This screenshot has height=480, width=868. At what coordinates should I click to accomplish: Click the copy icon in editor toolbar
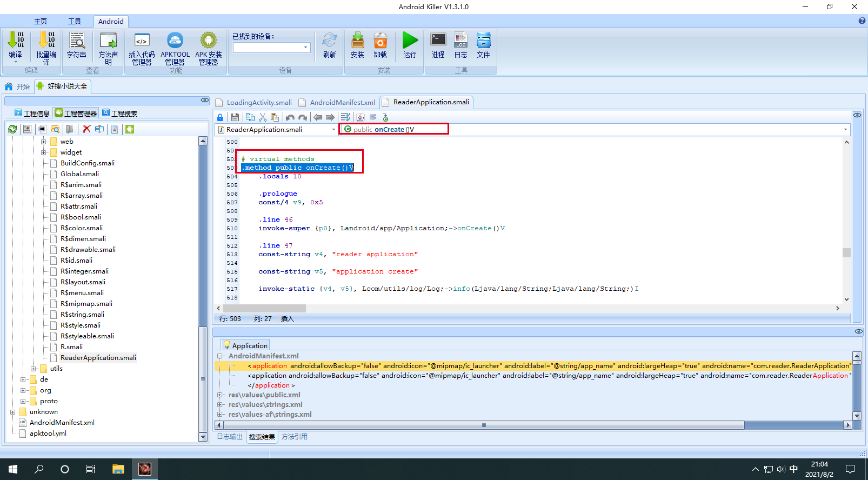[250, 117]
